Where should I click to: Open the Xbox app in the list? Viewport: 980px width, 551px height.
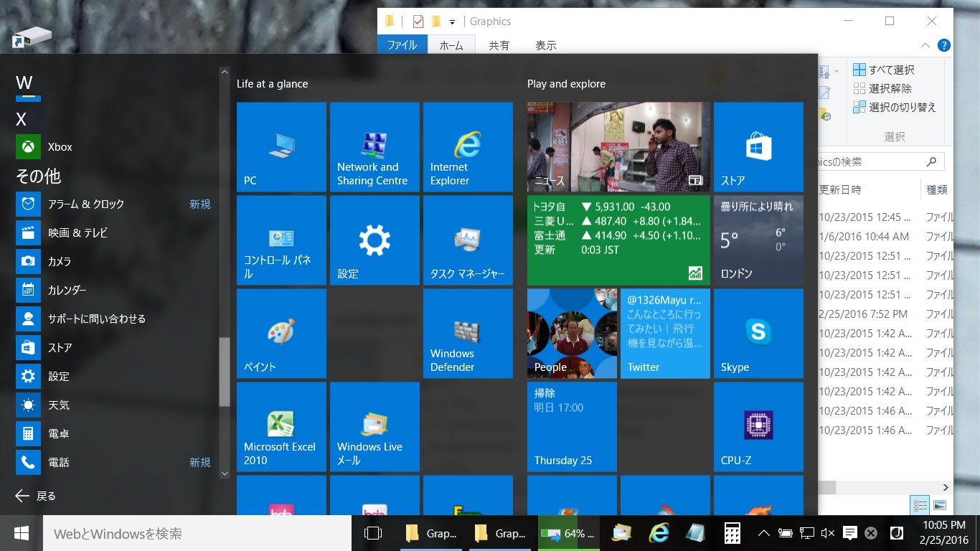[x=115, y=147]
